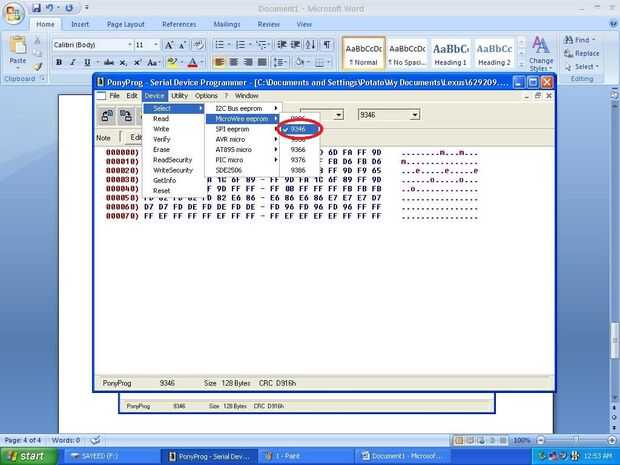Image resolution: width=620 pixels, height=465 pixels.
Task: Select Center alignment in Word
Action: coord(234,62)
